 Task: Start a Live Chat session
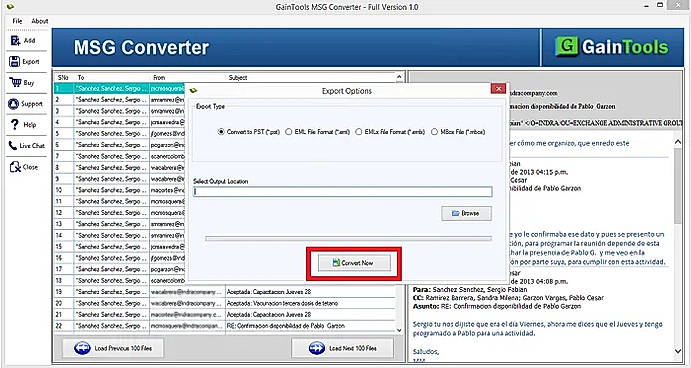click(x=26, y=146)
